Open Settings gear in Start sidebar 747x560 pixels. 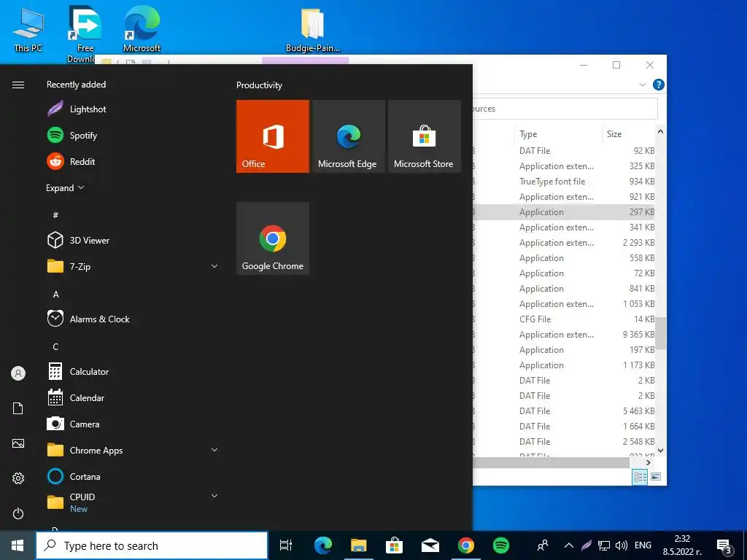pyautogui.click(x=18, y=478)
